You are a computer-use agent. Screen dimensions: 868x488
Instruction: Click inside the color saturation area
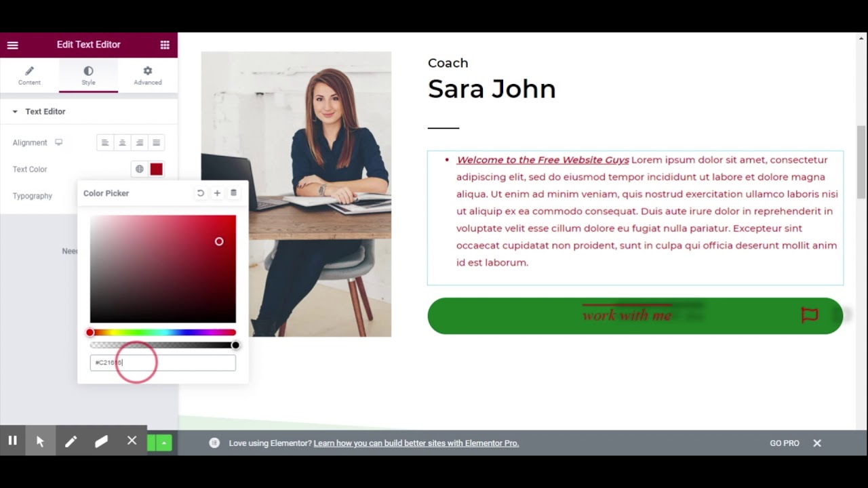point(163,269)
